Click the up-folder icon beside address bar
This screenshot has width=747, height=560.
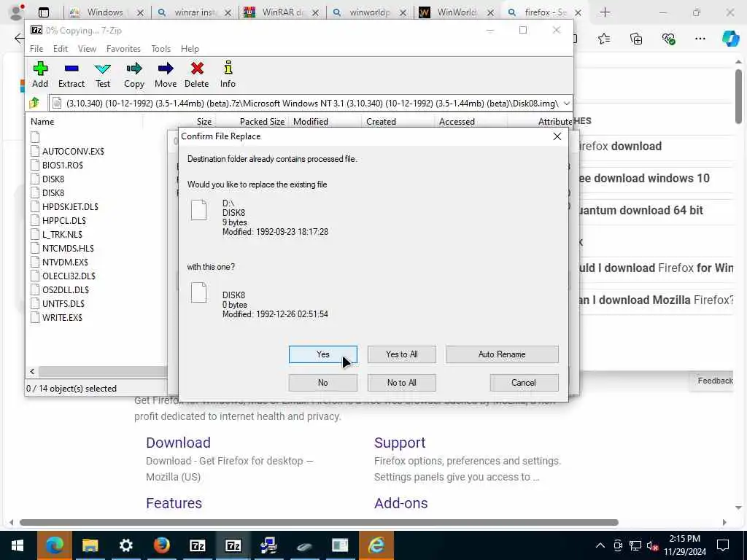[34, 103]
